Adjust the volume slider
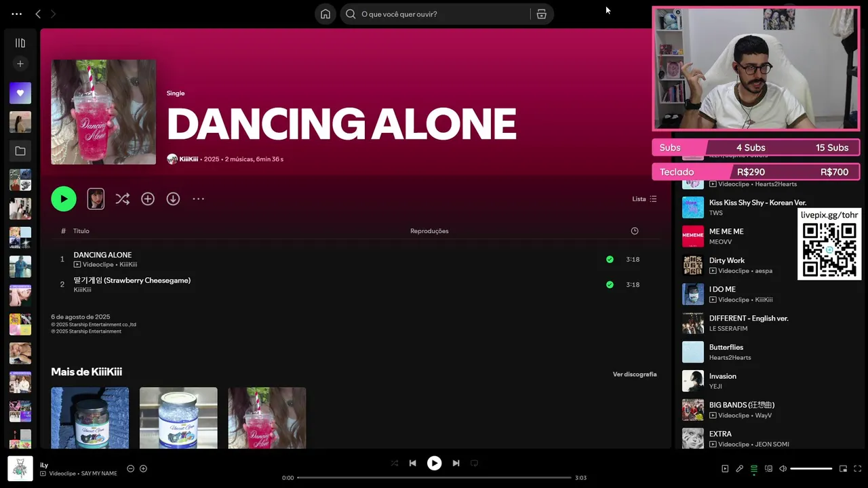868x488 pixels. click(x=811, y=468)
